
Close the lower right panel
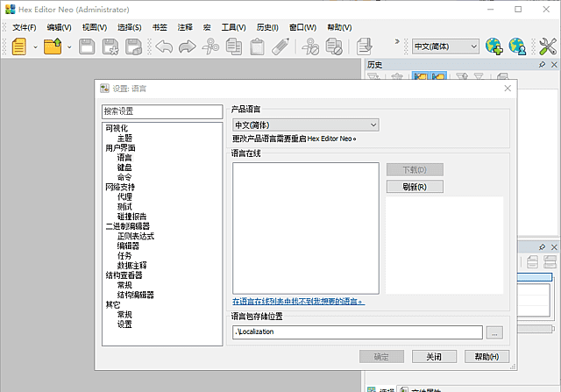[x=554, y=247]
